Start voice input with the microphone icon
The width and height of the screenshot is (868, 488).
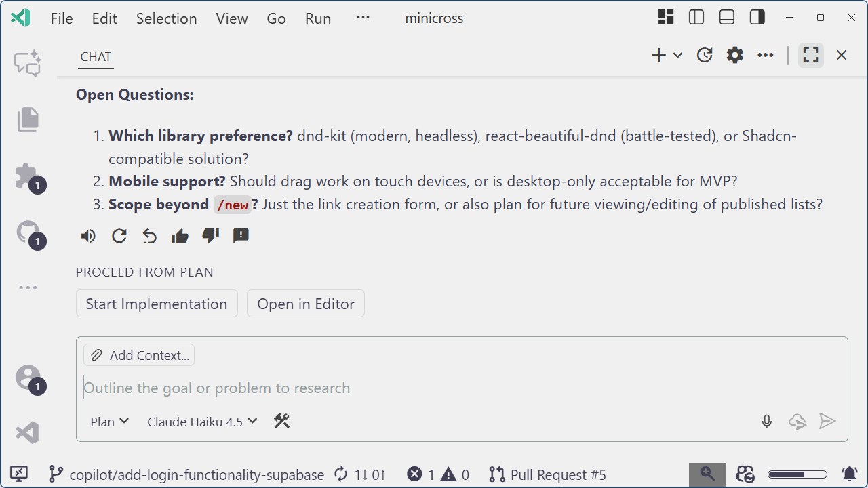pos(766,421)
